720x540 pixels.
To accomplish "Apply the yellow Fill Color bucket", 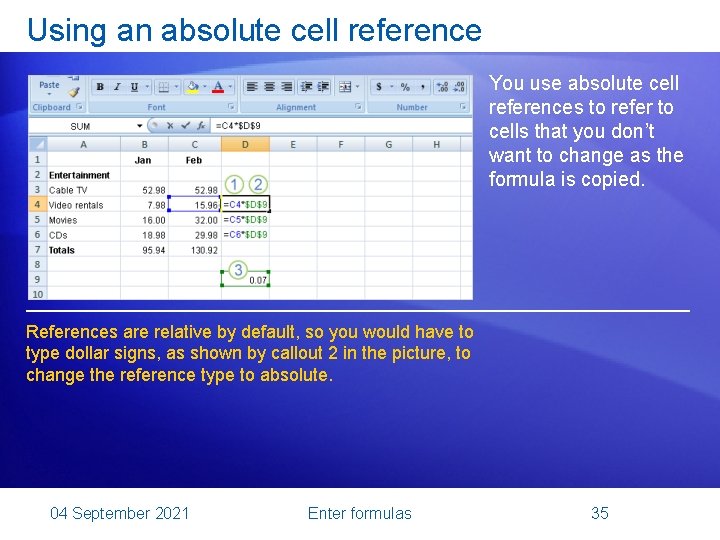I will pos(193,87).
